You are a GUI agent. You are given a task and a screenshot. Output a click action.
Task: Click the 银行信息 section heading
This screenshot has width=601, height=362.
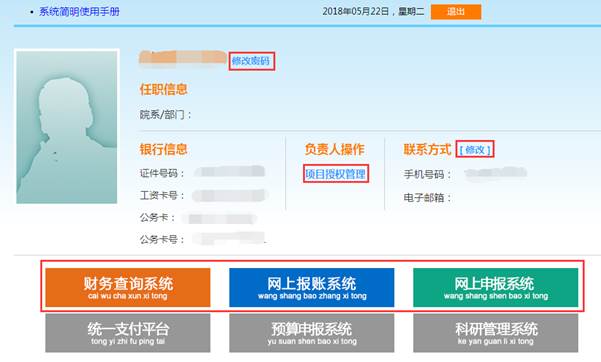pyautogui.click(x=164, y=149)
